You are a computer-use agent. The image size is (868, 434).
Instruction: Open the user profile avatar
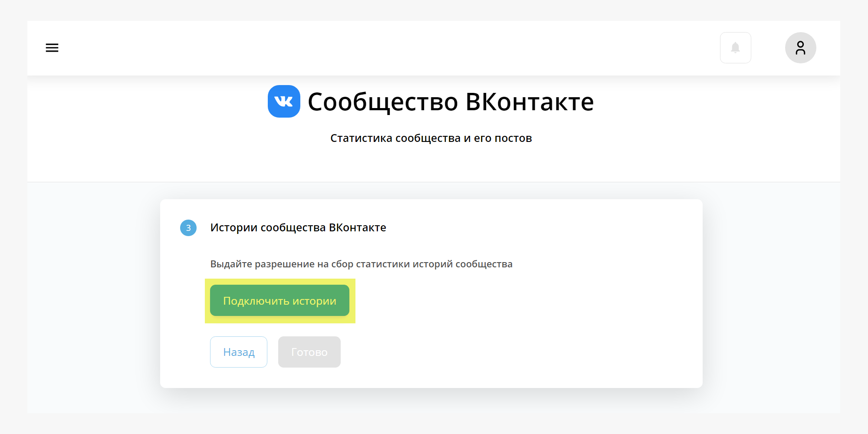pos(801,48)
